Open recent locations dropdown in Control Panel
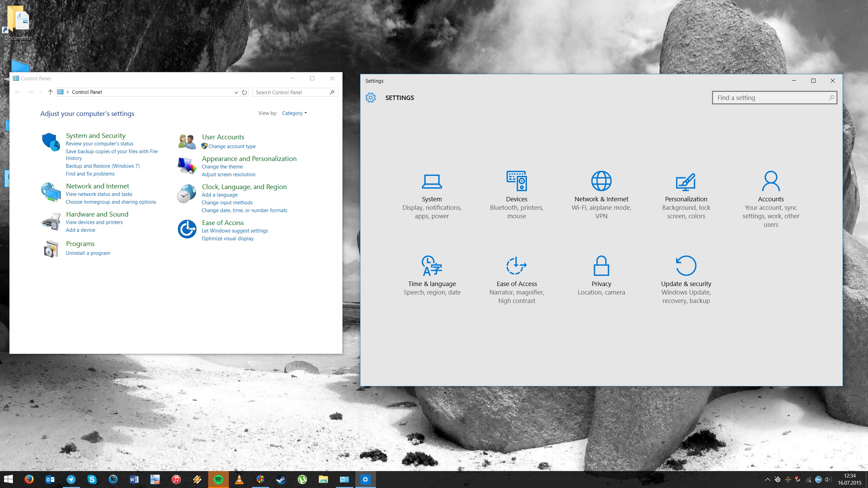This screenshot has width=868, height=488. pos(41,92)
